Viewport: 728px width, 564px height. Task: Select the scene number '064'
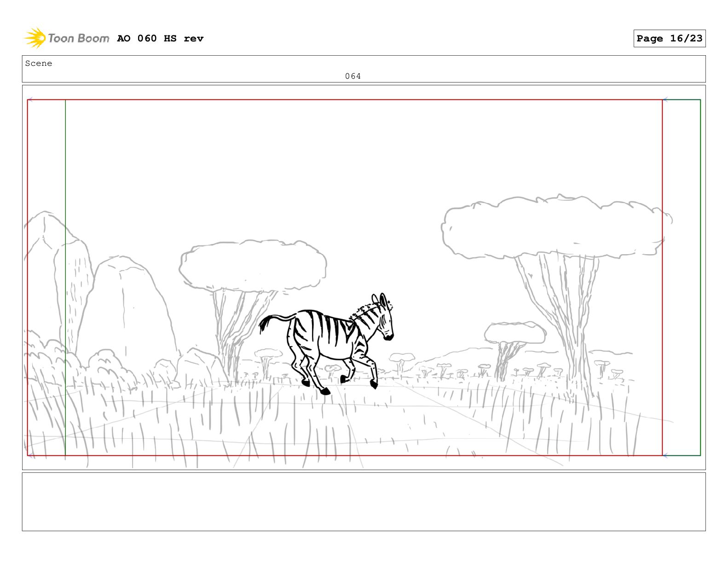[353, 76]
